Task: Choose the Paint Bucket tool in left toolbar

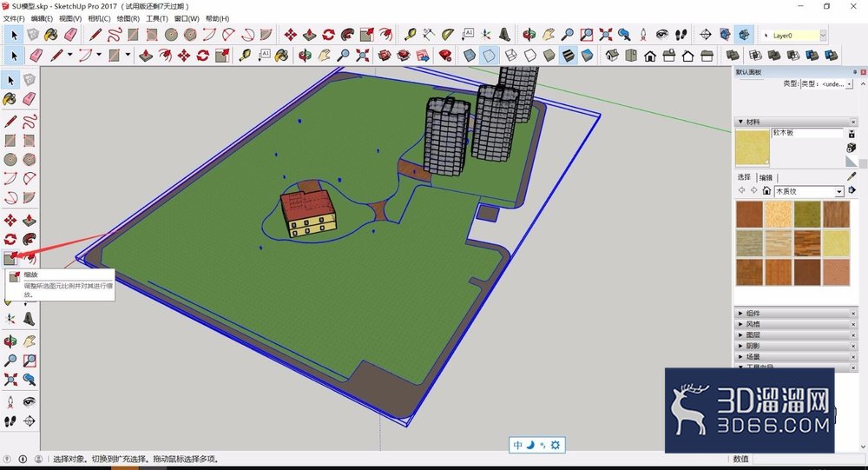Action: 10,99
